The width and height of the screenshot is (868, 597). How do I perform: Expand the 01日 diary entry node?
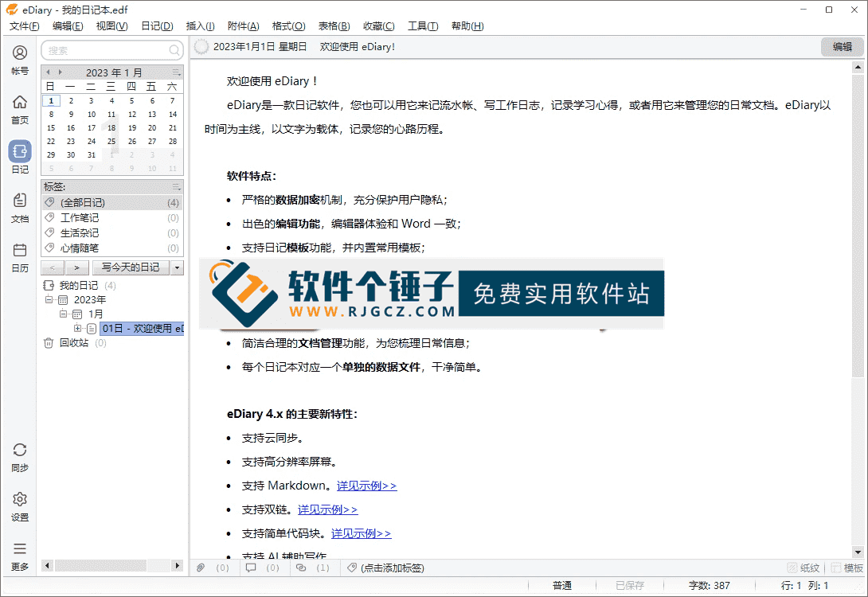point(78,328)
